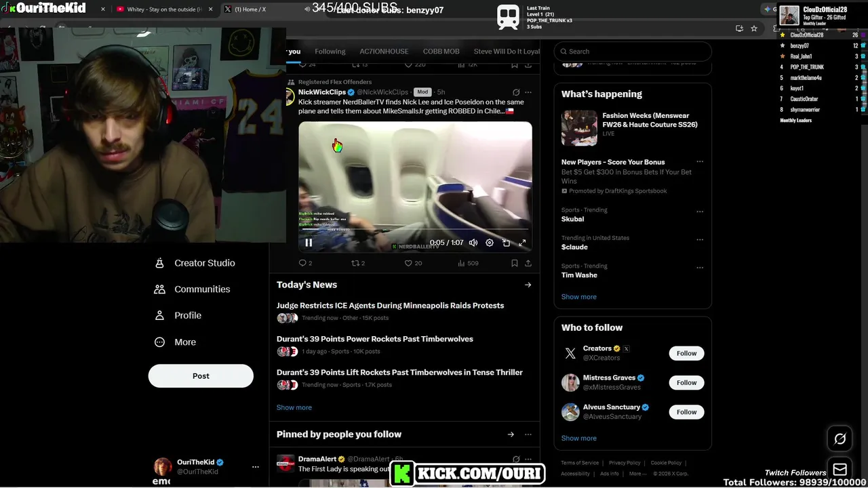
Task: Expand Pinned by people you follow arrow
Action: 511,434
